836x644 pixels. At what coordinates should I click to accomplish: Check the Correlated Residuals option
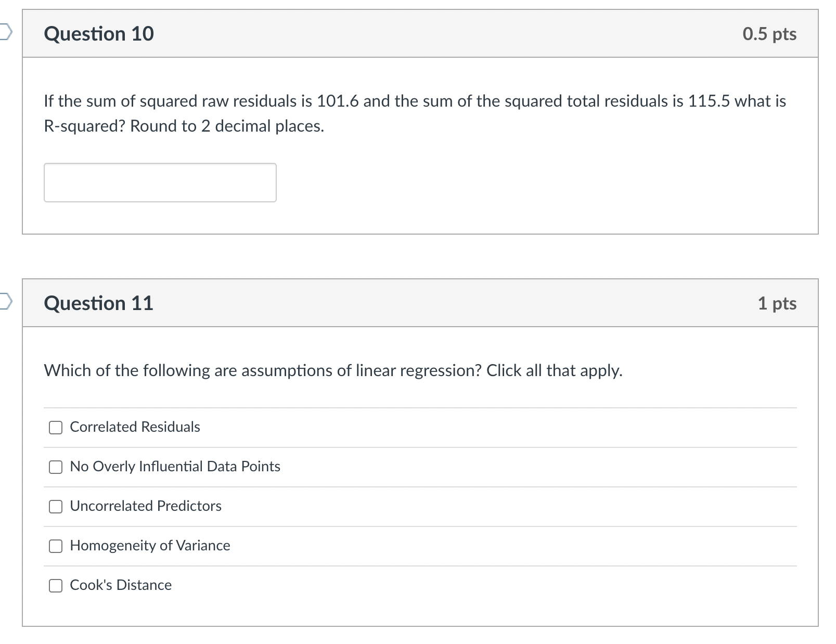(55, 428)
